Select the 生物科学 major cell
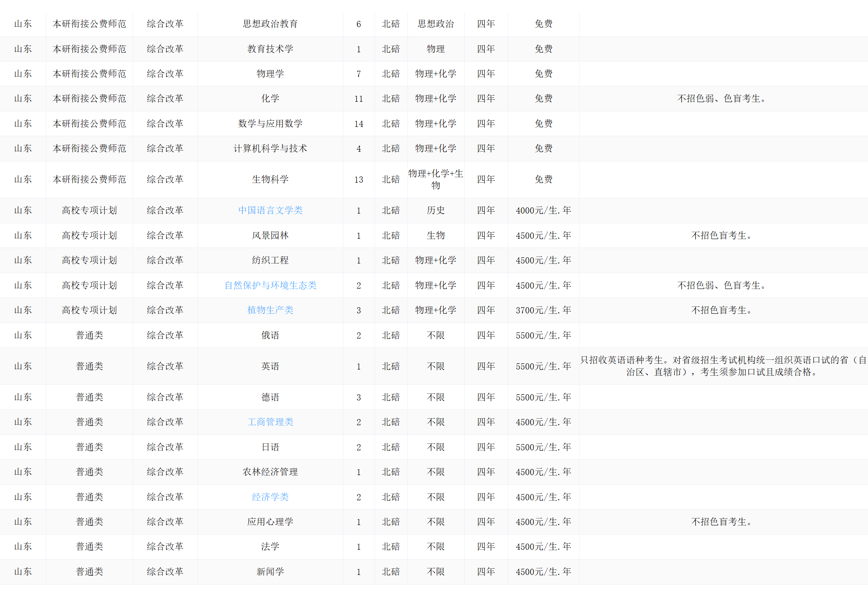 (x=270, y=180)
